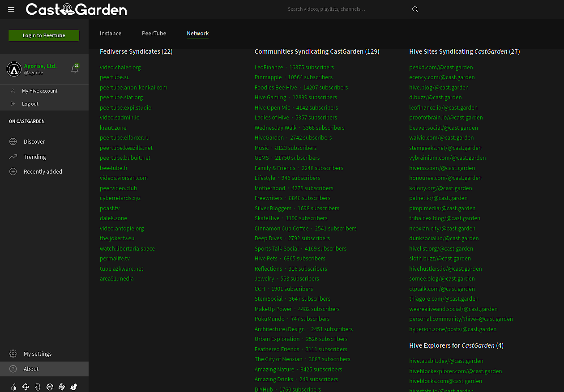The image size is (564, 392).
Task: Click the Agorise account avatar
Action: pyautogui.click(x=14, y=69)
